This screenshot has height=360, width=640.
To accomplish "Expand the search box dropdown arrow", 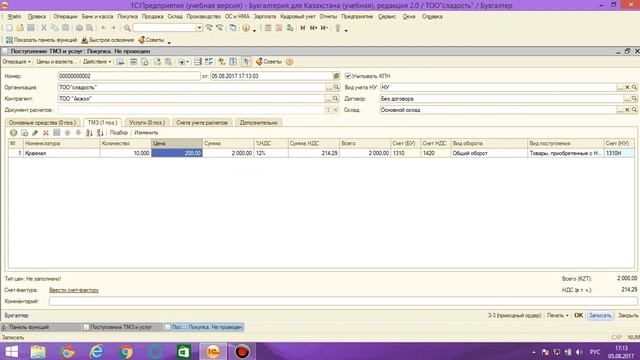I will click(x=199, y=28).
